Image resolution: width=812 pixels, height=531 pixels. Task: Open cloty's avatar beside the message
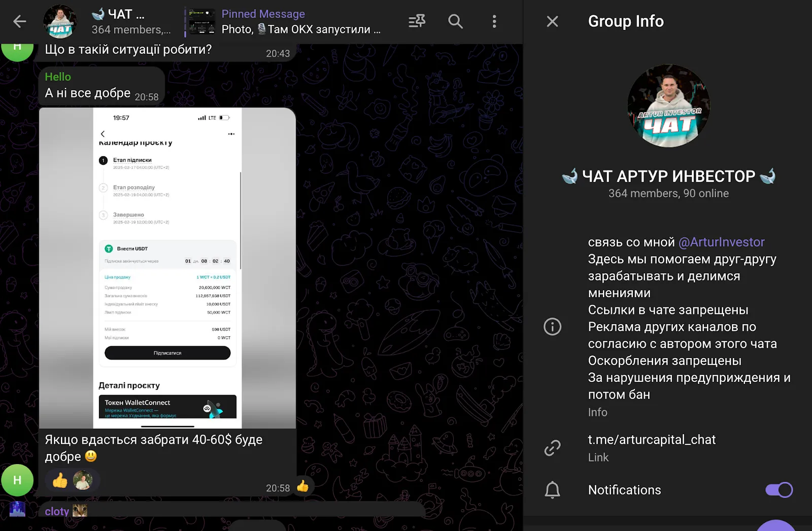click(x=17, y=509)
